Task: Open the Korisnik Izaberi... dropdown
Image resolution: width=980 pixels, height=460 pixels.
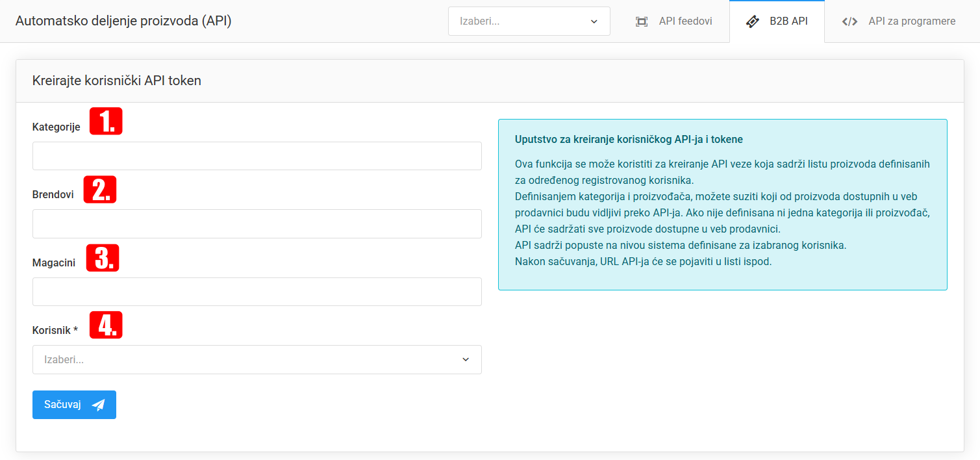Action: (257, 359)
